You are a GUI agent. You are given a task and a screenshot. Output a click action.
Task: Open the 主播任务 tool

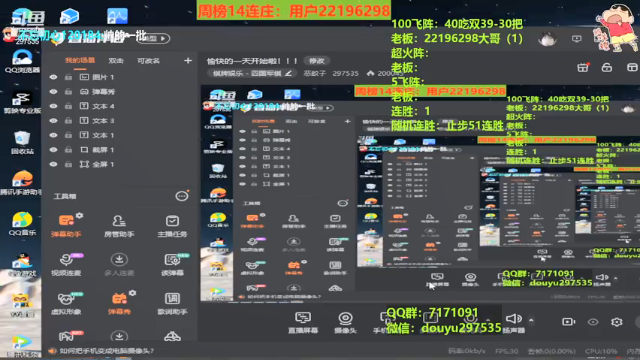pos(172,225)
